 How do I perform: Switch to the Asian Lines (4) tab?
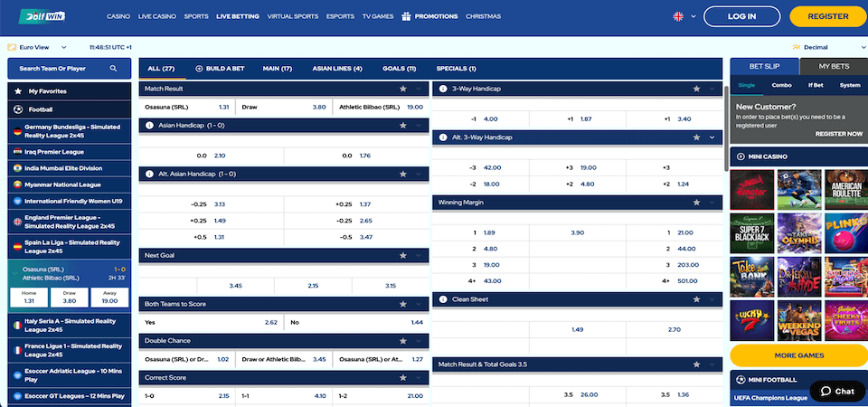pos(337,69)
